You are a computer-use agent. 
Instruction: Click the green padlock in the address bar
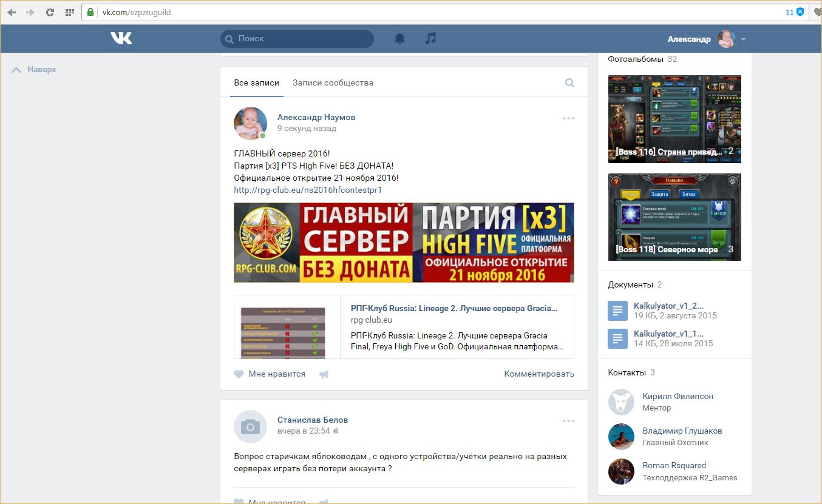point(91,12)
